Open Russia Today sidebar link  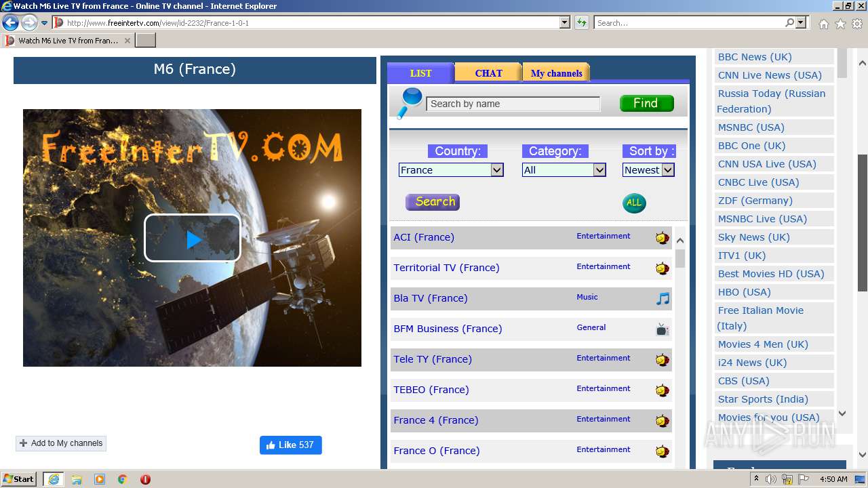click(772, 101)
